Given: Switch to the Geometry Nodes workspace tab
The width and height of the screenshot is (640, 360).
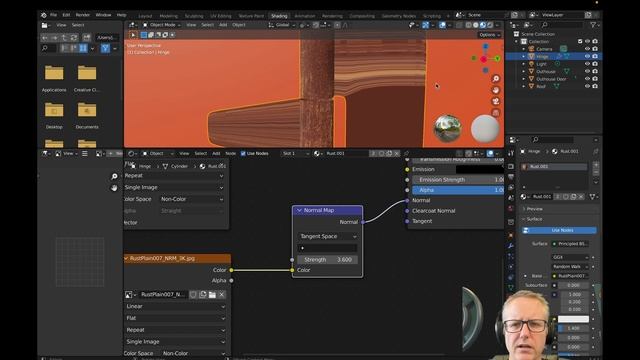Looking at the screenshot, I should [x=399, y=16].
